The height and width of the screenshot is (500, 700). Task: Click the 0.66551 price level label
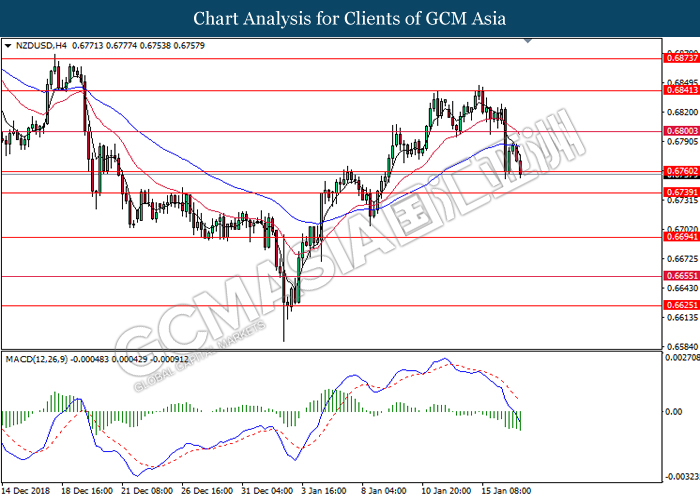point(682,276)
